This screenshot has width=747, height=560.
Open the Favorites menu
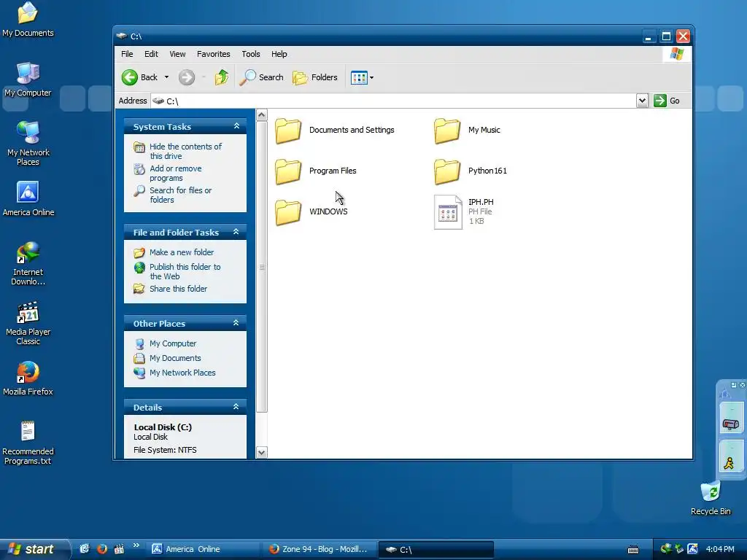pyautogui.click(x=214, y=54)
